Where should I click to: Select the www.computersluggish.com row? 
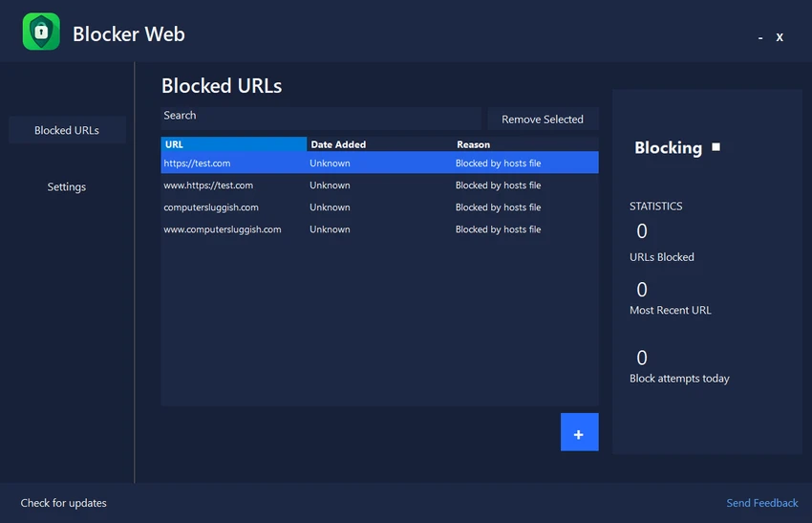379,229
